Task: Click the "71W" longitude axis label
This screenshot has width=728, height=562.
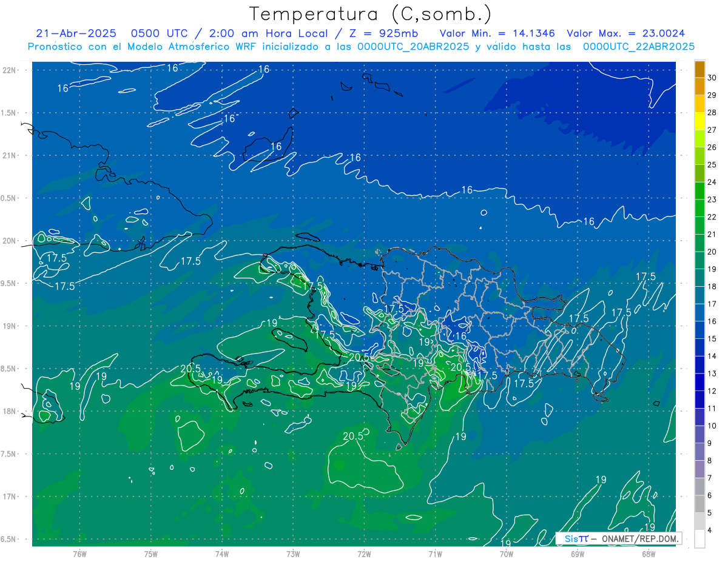Action: 435,554
